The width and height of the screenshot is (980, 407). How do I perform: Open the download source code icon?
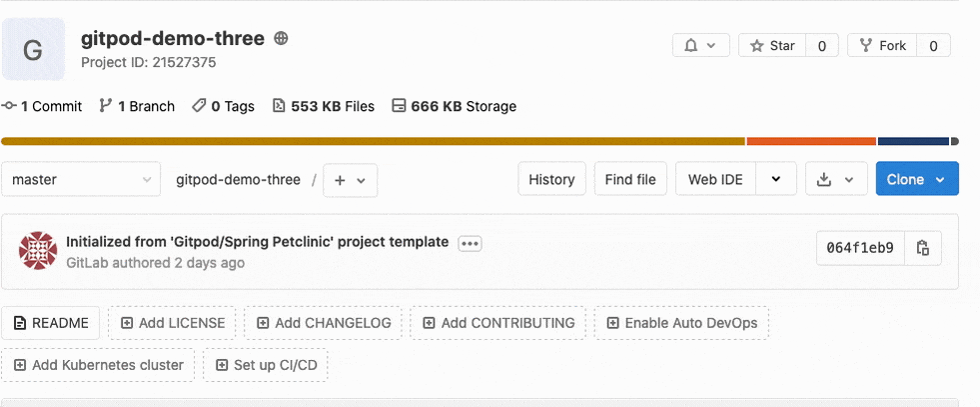[x=836, y=179]
